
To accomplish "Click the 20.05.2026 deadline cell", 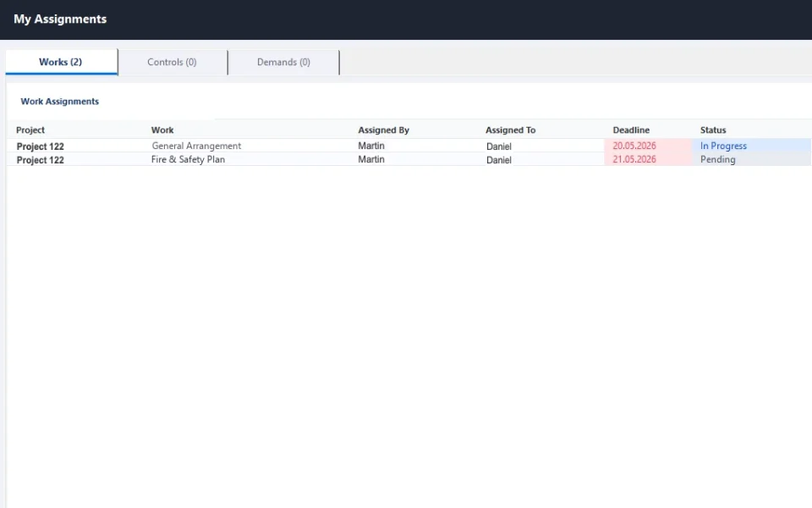I will tap(648, 146).
